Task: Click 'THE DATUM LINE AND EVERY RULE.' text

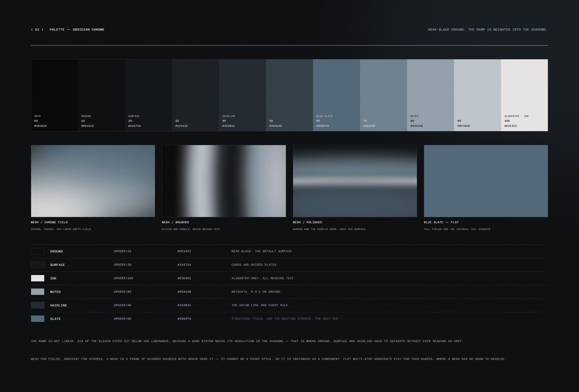Action: (x=261, y=305)
